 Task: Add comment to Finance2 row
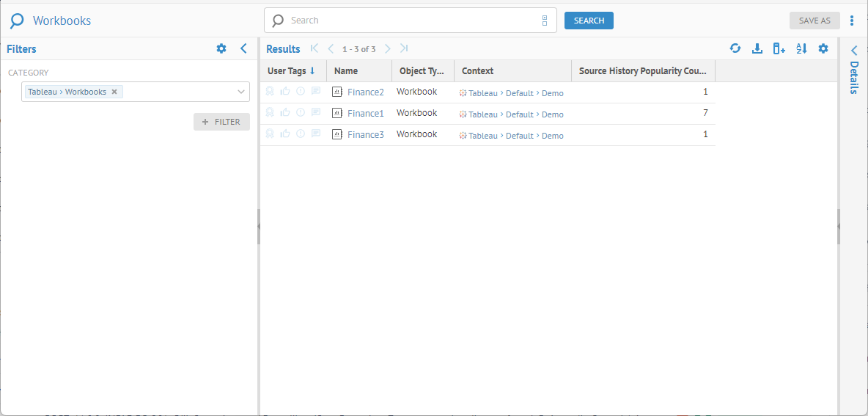316,92
